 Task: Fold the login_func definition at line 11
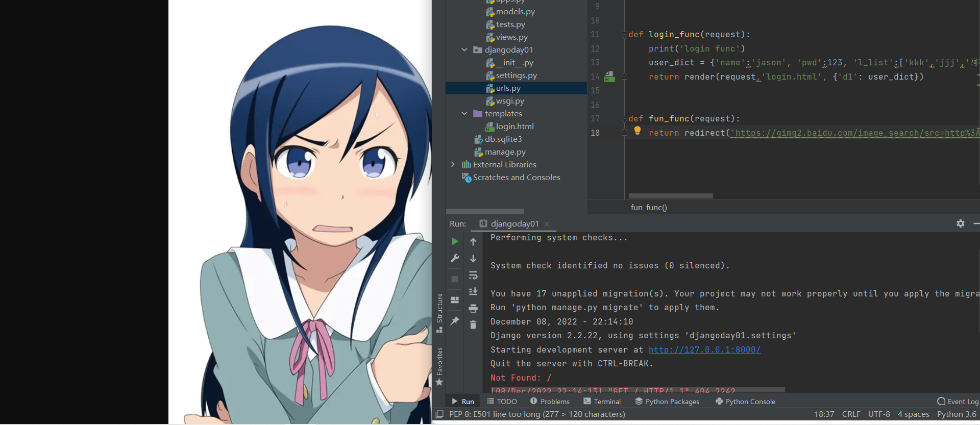click(624, 35)
